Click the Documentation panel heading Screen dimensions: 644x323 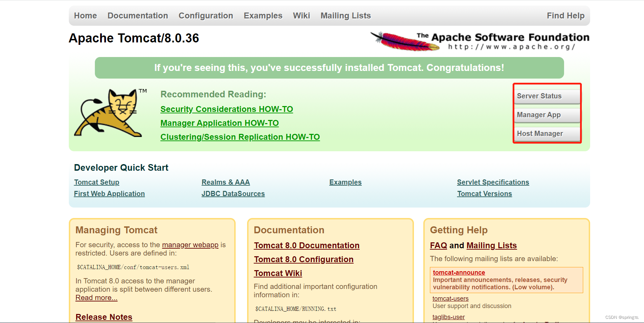(x=289, y=230)
